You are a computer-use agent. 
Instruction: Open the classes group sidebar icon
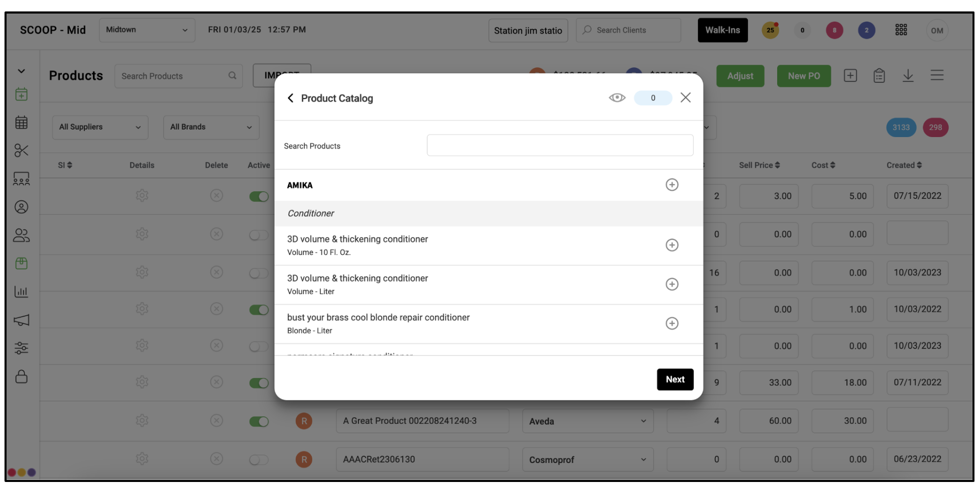pyautogui.click(x=21, y=179)
